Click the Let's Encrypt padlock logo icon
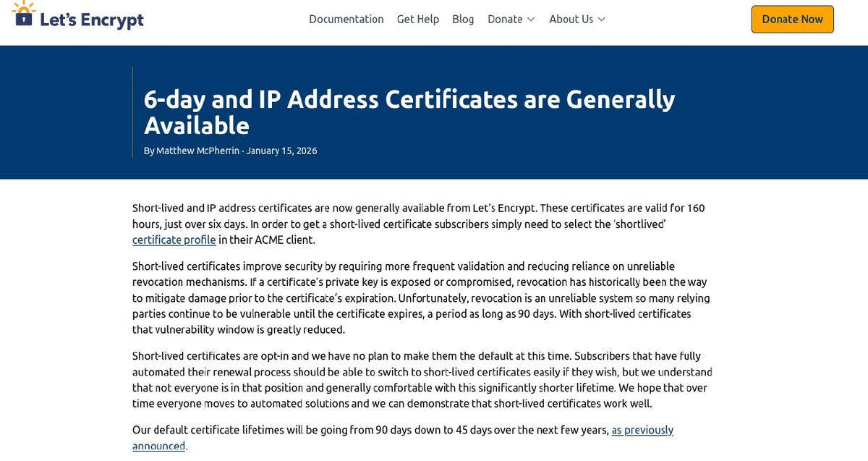This screenshot has height=461, width=868. point(23,13)
